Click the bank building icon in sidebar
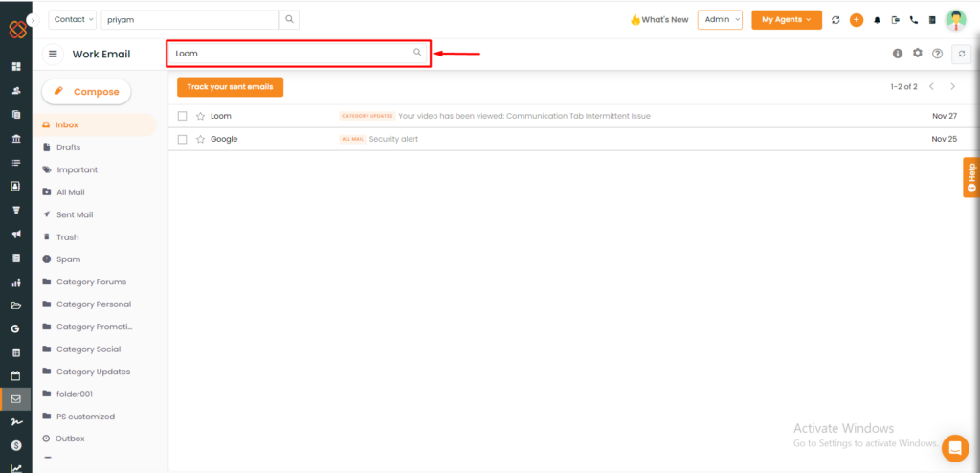 [x=16, y=138]
